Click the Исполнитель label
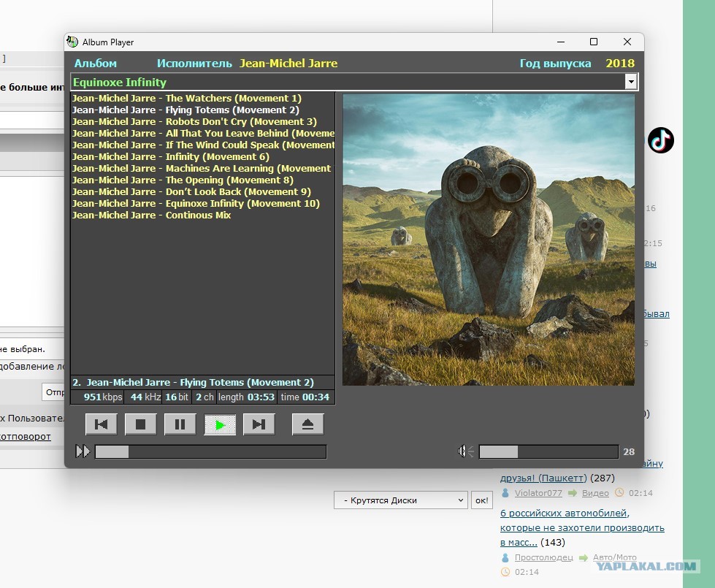 point(194,64)
